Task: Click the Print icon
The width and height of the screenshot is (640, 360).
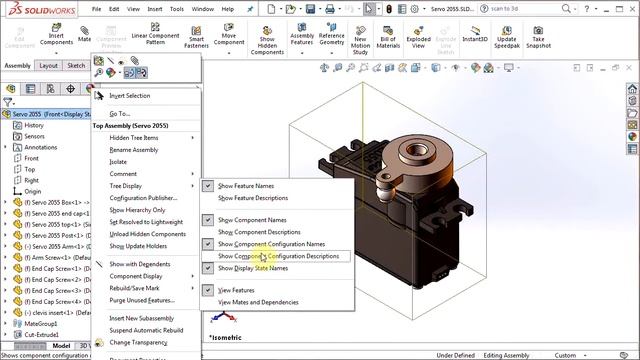Action: point(330,9)
